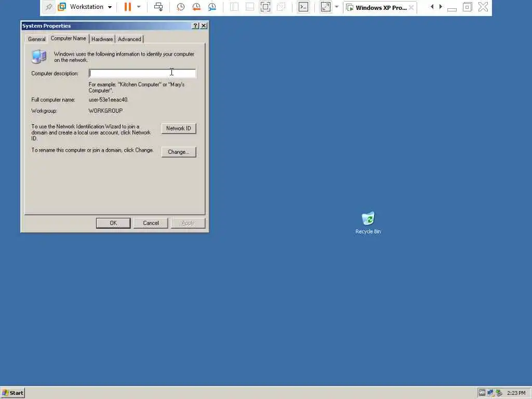Select the Recycle Bin desktop icon

click(x=368, y=223)
